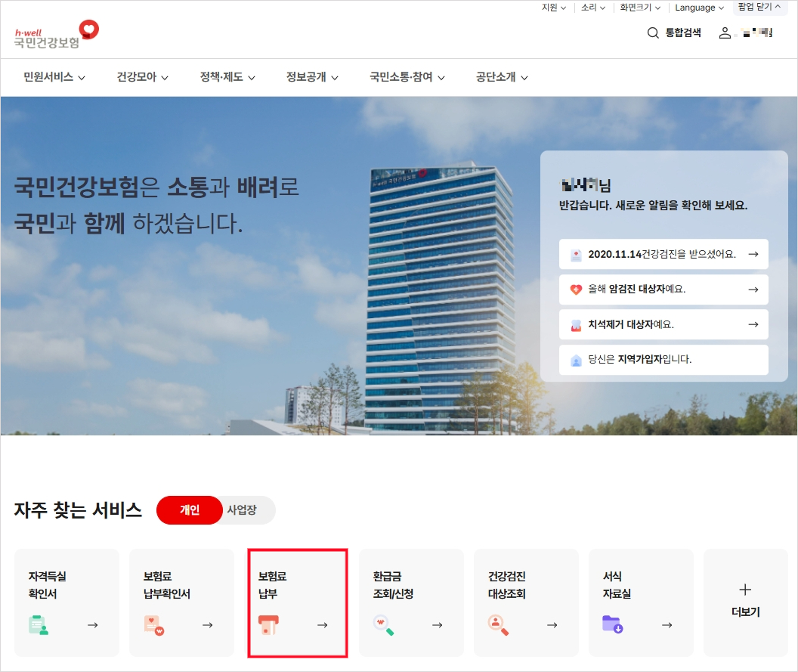Click the checkup report icon in 2020.11.14 notice
Viewport: 798px width, 672px height.
pos(576,255)
